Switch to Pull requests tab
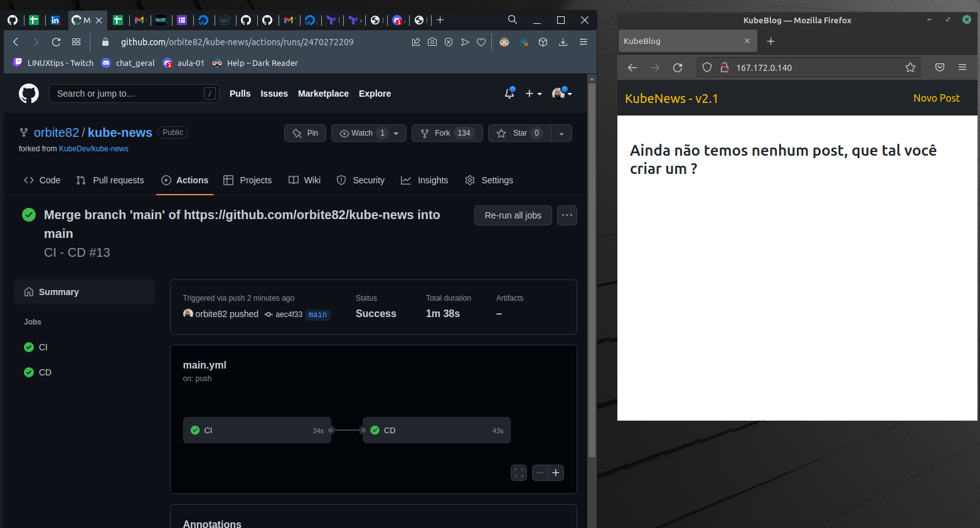The width and height of the screenshot is (980, 528). click(110, 180)
